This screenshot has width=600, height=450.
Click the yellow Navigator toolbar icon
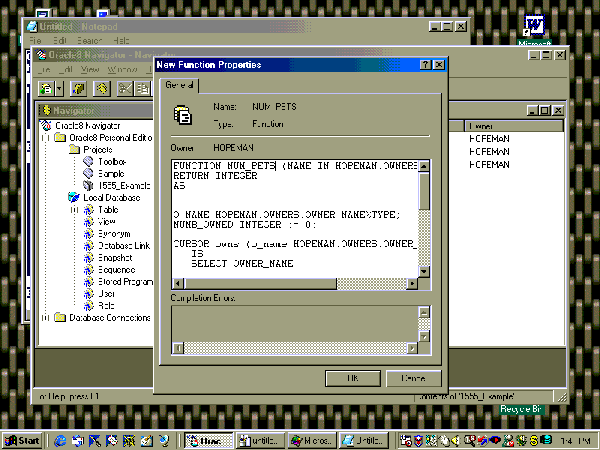click(x=102, y=89)
